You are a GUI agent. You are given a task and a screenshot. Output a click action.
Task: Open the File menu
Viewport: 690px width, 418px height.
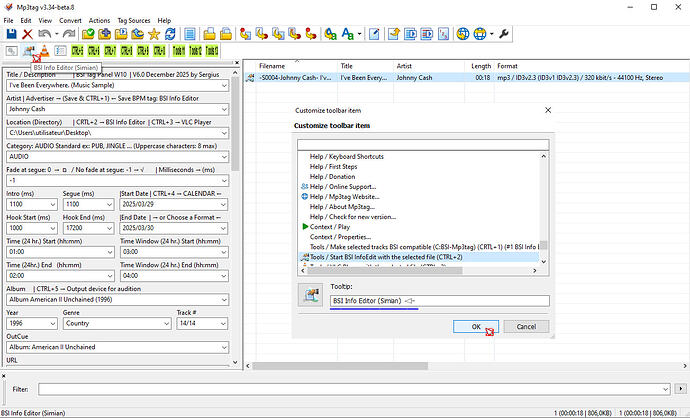8,20
